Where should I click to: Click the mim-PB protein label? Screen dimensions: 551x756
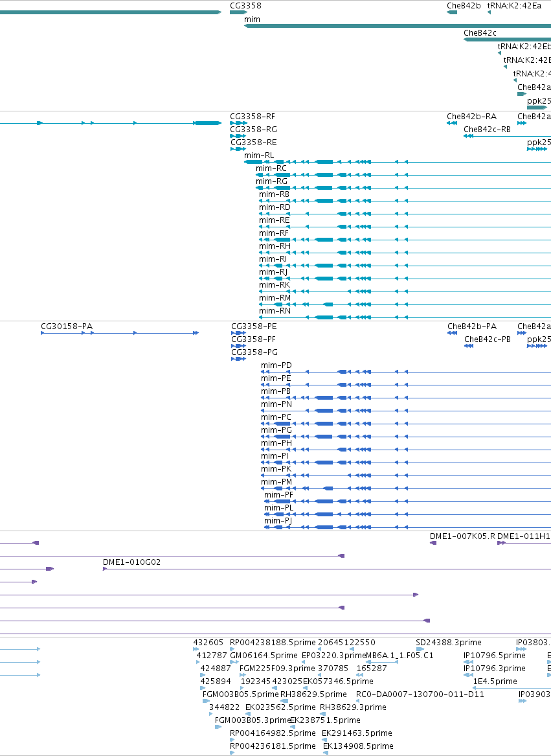pyautogui.click(x=276, y=391)
